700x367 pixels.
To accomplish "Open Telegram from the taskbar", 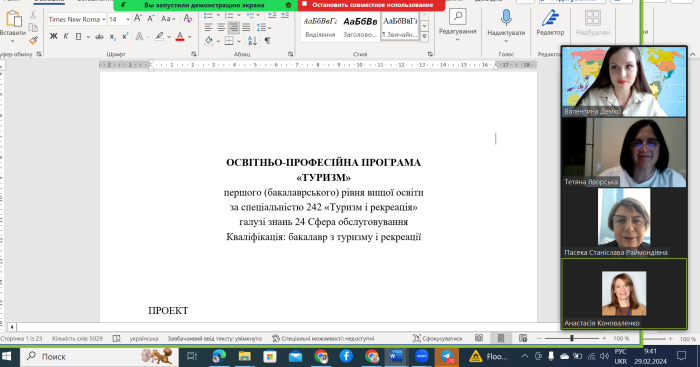I will pyautogui.click(x=447, y=356).
